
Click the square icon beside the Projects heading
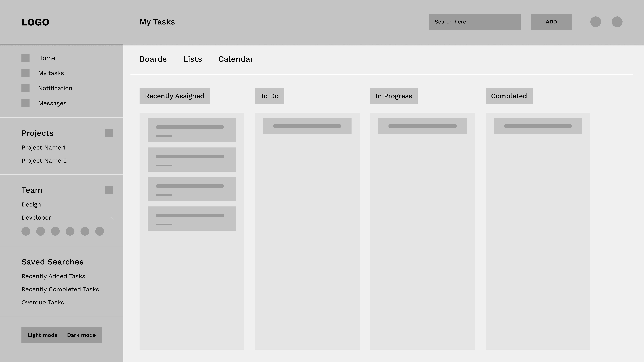(108, 133)
